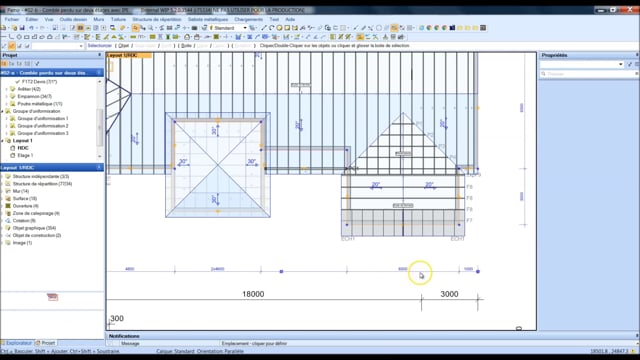Open the Chargements menu
The height and width of the screenshot is (360, 640).
(249, 19)
